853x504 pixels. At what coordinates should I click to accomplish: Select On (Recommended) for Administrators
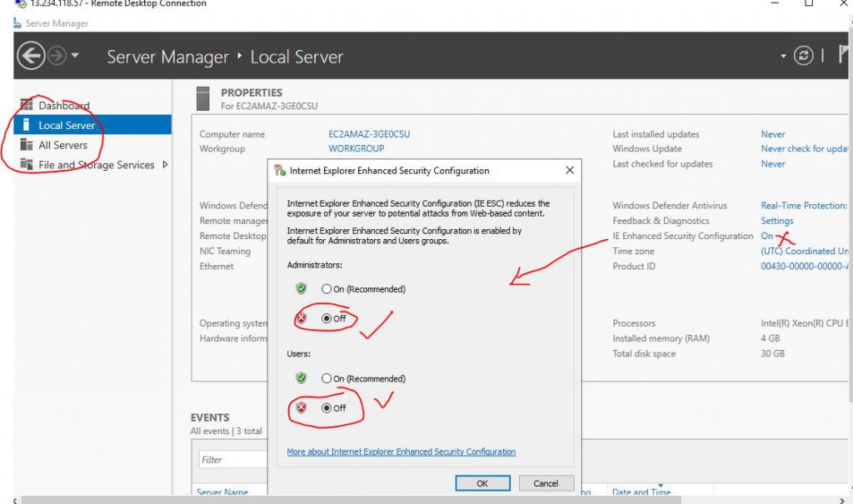[327, 289]
